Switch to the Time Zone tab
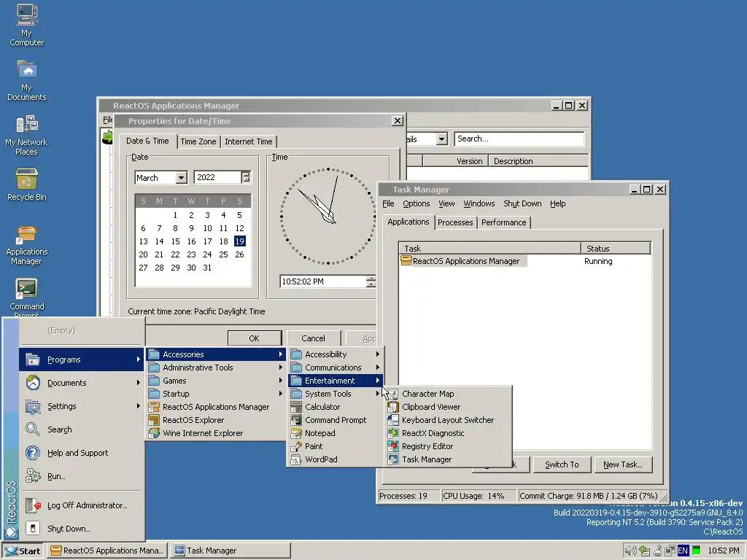 pyautogui.click(x=198, y=141)
